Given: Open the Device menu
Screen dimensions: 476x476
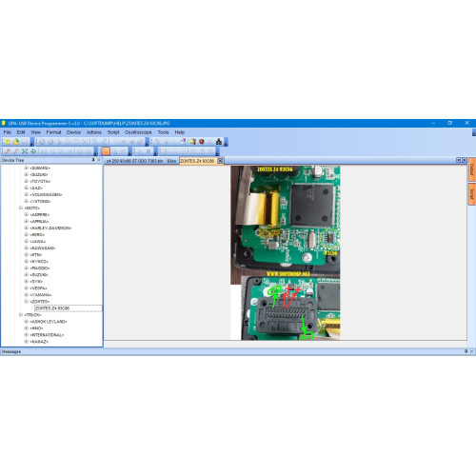Looking at the screenshot, I should (73, 132).
